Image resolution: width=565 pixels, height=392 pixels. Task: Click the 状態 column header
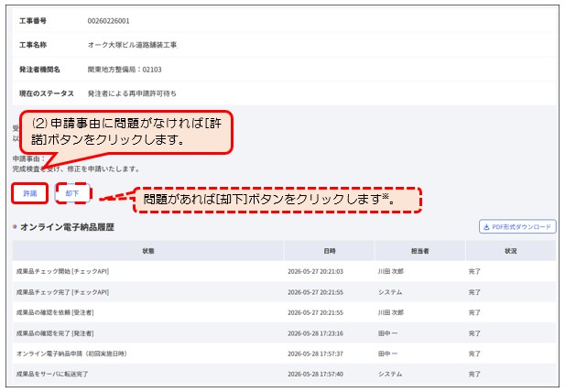148,251
